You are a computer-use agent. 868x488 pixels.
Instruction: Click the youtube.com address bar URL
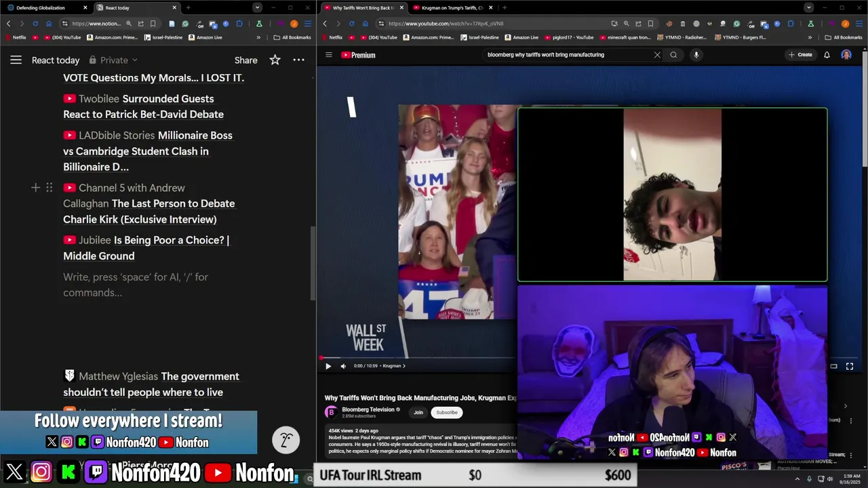tap(446, 24)
